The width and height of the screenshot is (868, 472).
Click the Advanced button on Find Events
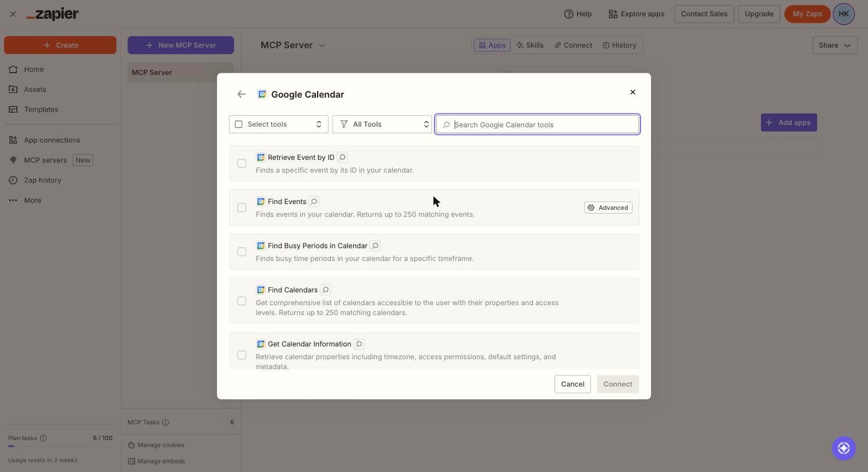608,208
